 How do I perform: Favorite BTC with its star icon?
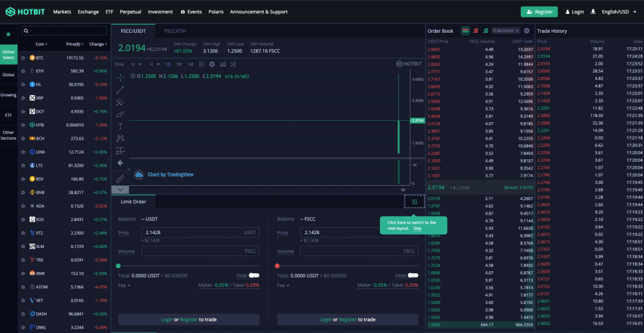pos(23,57)
